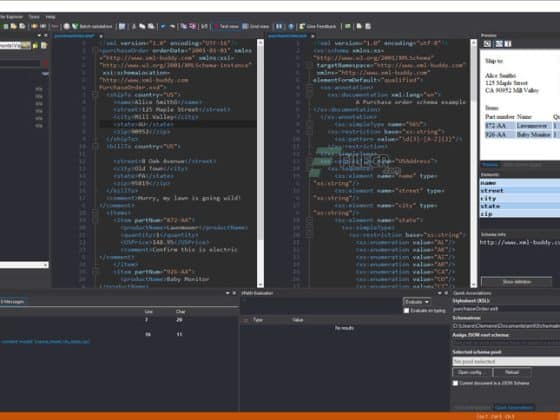This screenshot has width=560, height=420.
Task: Click left editor vertical scrollbar down arrow
Action: [260, 284]
